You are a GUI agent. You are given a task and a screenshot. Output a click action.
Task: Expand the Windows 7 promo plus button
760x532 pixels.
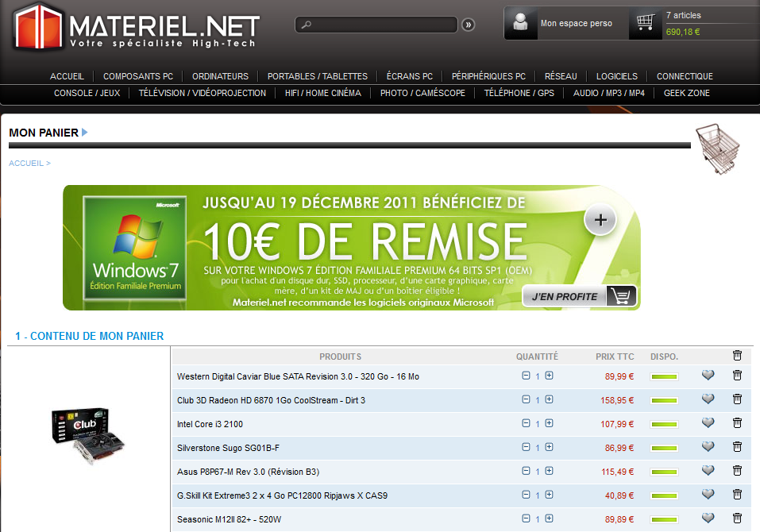point(600,221)
